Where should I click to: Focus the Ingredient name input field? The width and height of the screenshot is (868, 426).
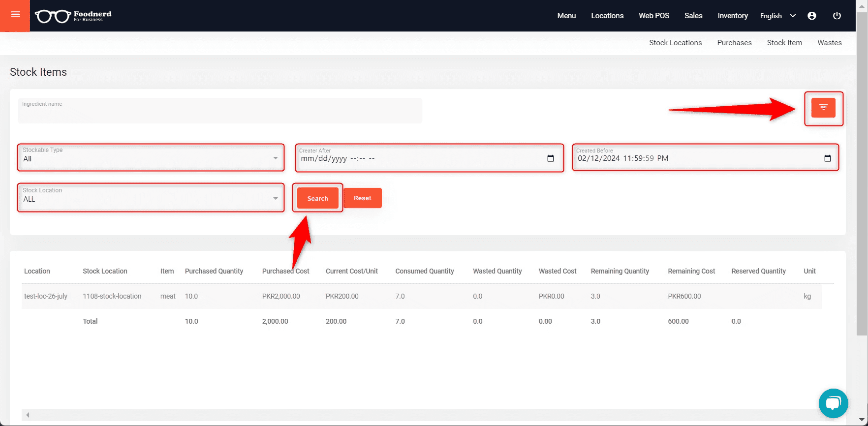tap(220, 111)
